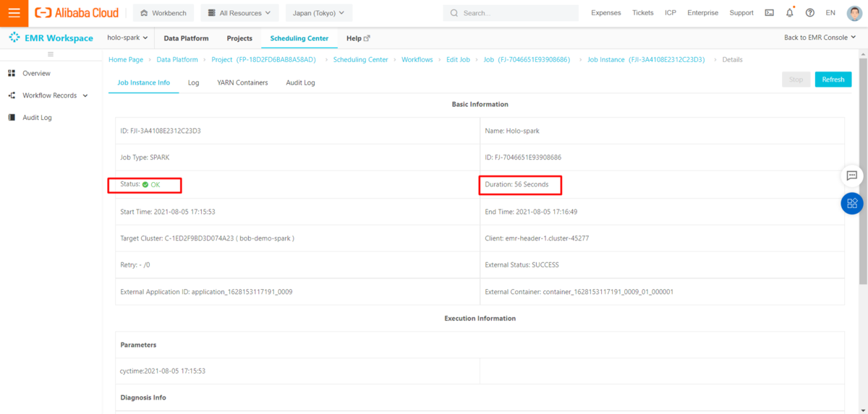Open Audit Log in the sidebar
The width and height of the screenshot is (868, 414).
tap(37, 118)
